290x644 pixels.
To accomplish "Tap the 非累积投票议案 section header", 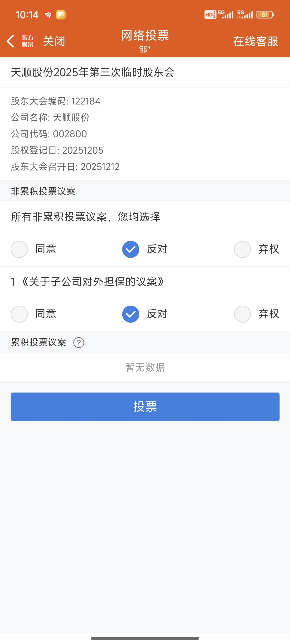I will [43, 191].
